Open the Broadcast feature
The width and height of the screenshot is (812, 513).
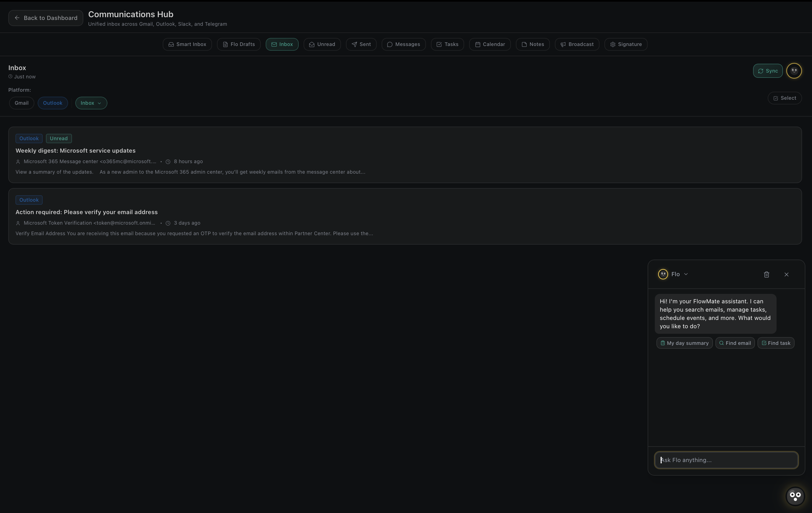click(577, 44)
